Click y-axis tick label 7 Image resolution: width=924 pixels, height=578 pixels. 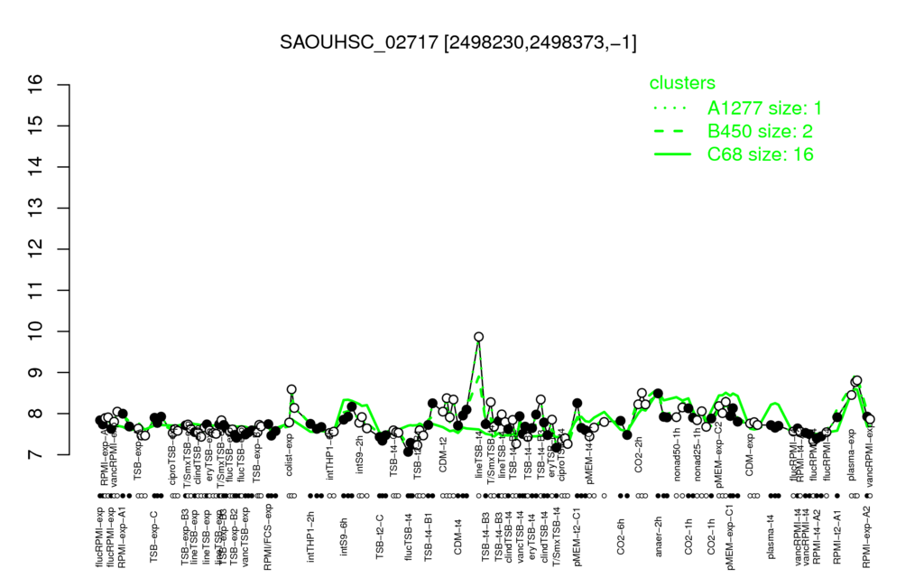36,455
